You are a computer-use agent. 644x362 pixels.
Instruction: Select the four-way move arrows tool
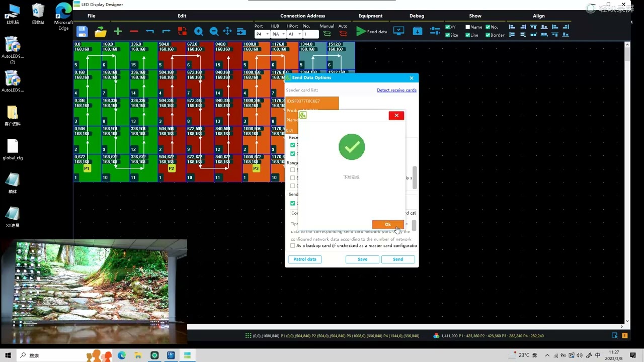227,32
